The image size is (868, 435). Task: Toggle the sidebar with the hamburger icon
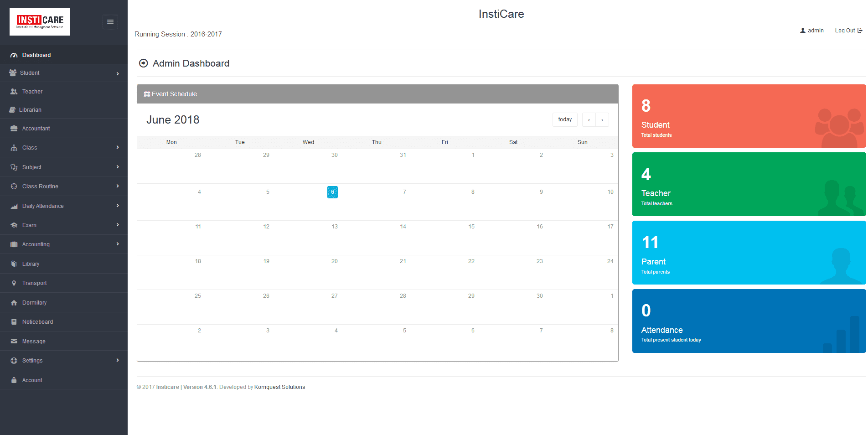click(x=110, y=22)
